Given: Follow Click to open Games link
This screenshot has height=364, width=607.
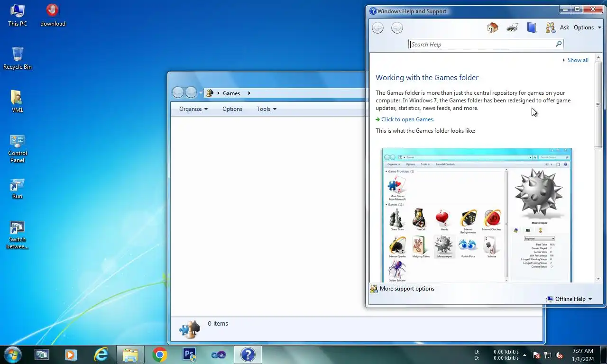Looking at the screenshot, I should [408, 119].
